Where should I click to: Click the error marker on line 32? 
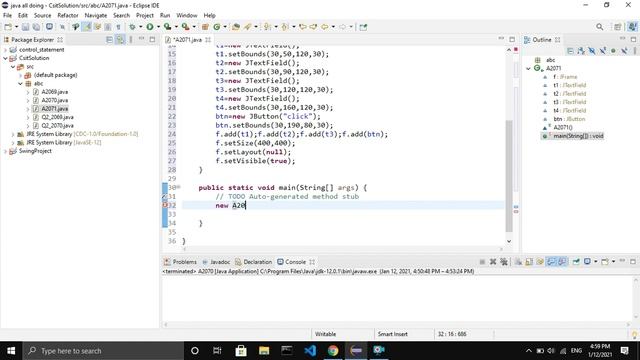pos(165,205)
